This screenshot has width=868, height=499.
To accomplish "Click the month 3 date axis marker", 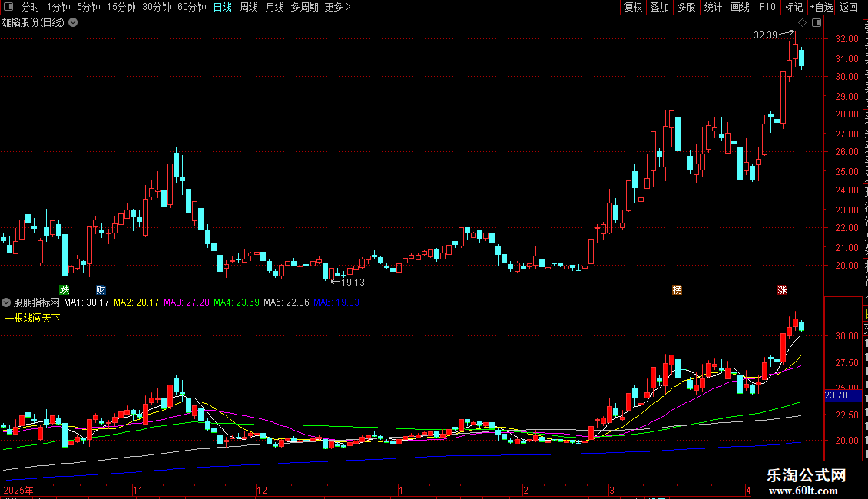I will [611, 490].
